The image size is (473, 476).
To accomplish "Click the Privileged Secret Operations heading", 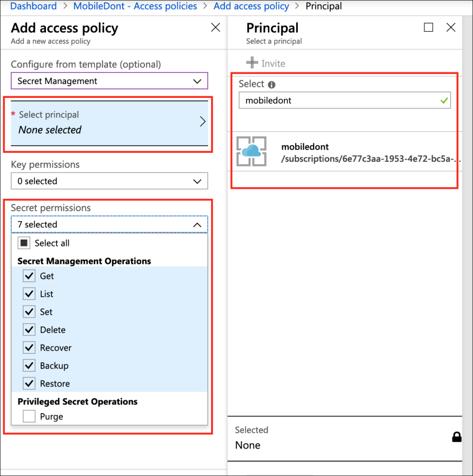I will pos(77,401).
